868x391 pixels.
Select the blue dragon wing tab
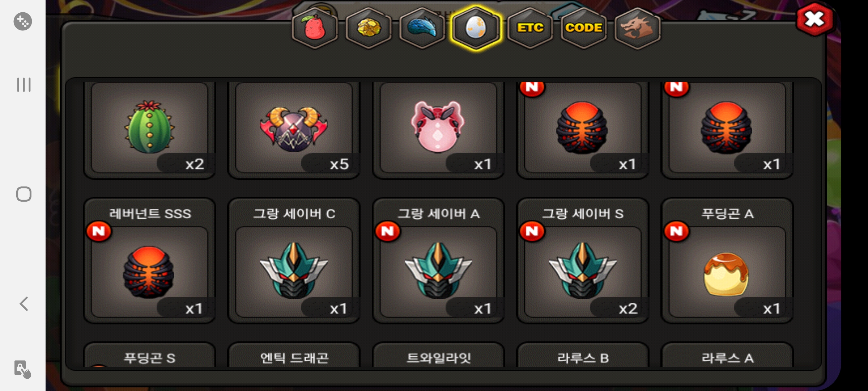pyautogui.click(x=422, y=28)
